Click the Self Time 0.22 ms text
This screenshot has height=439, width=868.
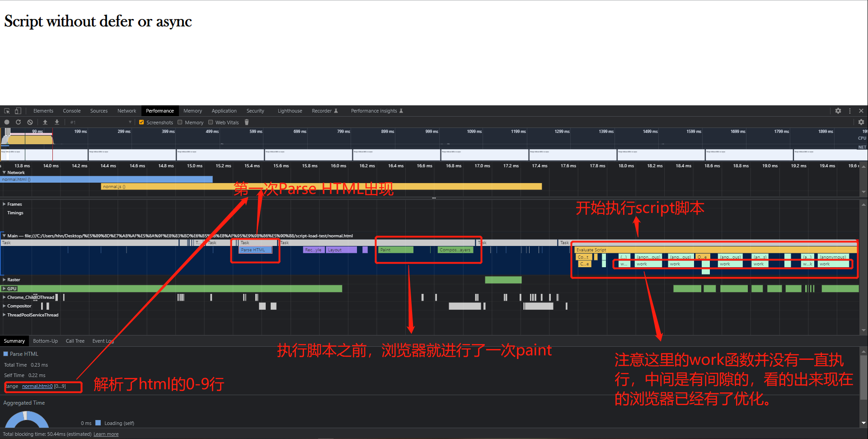(25, 375)
